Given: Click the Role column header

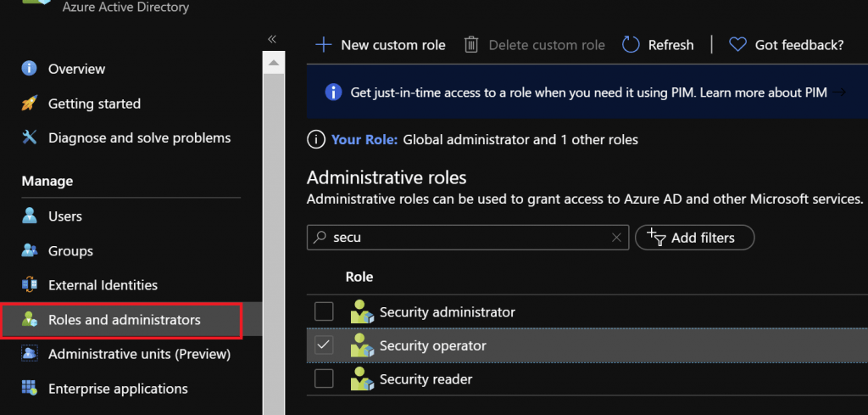Looking at the screenshot, I should [x=359, y=277].
